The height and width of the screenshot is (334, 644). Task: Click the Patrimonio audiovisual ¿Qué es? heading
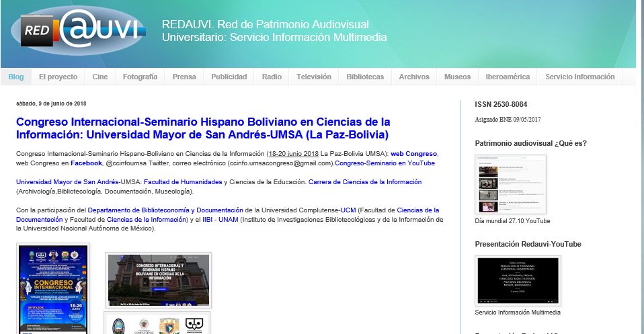(x=530, y=143)
